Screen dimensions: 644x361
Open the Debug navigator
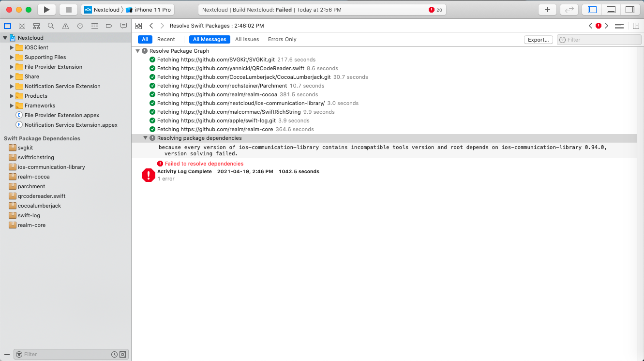point(94,26)
